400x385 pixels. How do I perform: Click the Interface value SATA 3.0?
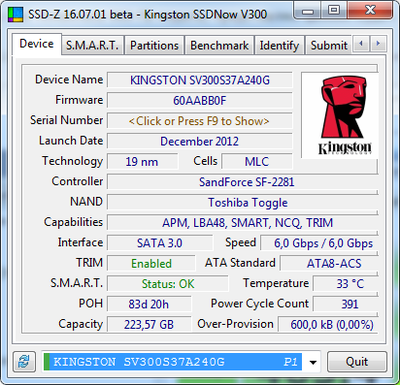click(160, 243)
